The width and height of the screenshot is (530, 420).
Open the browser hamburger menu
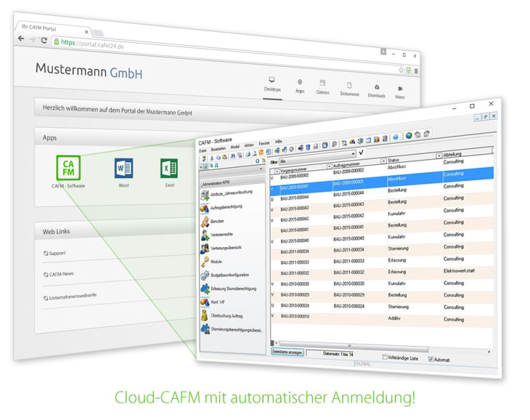tap(416, 71)
